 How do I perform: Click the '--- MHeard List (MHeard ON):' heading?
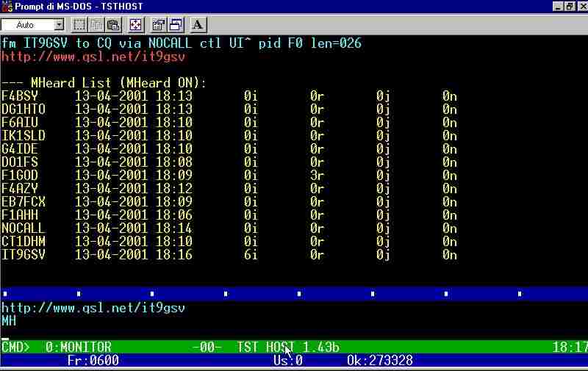[104, 83]
